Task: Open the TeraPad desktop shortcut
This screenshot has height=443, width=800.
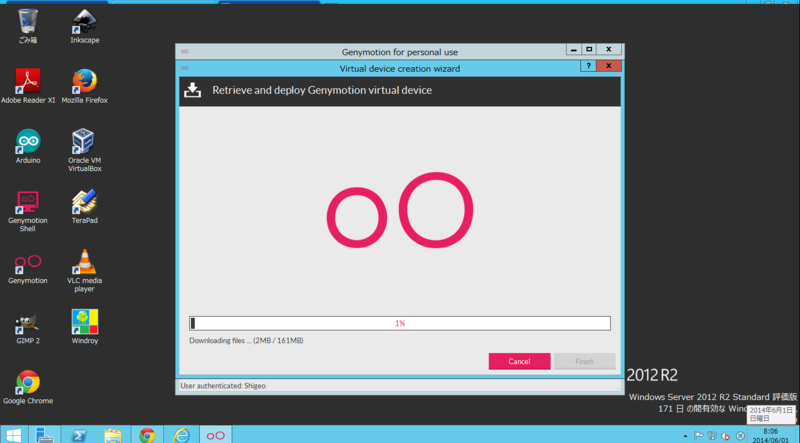Action: (x=85, y=207)
